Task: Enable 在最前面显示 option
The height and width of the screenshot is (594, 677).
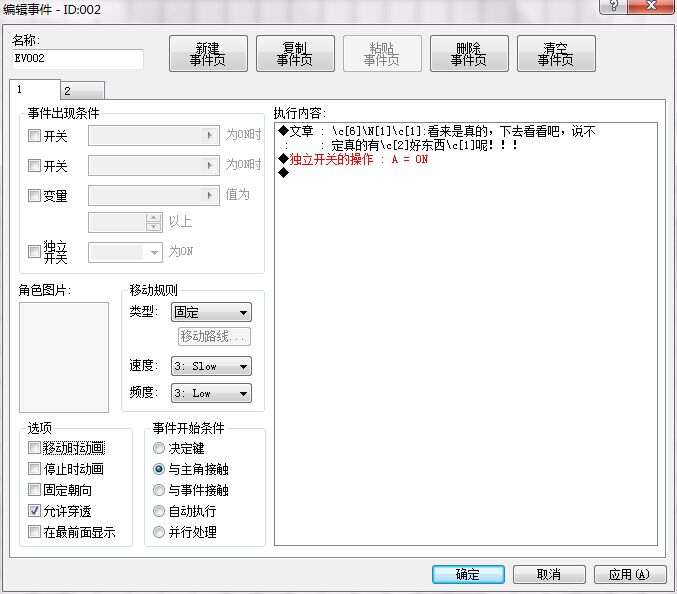Action: [x=34, y=531]
